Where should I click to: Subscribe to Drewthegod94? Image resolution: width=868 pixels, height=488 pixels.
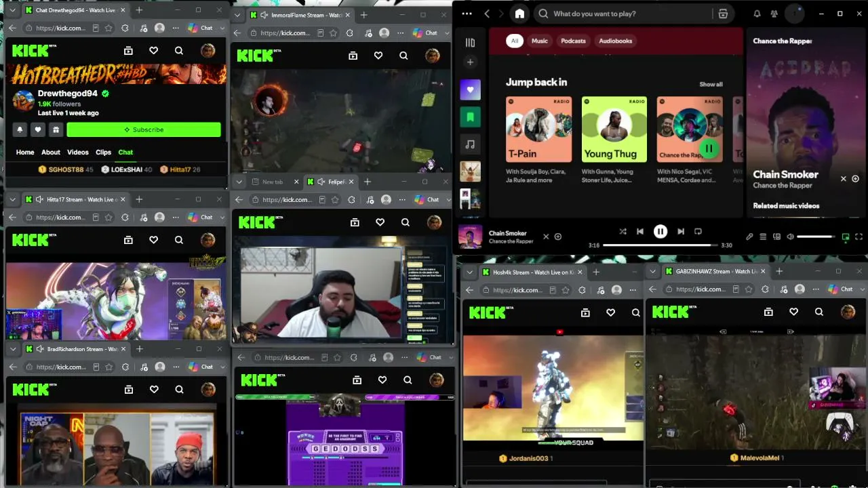[x=144, y=129]
